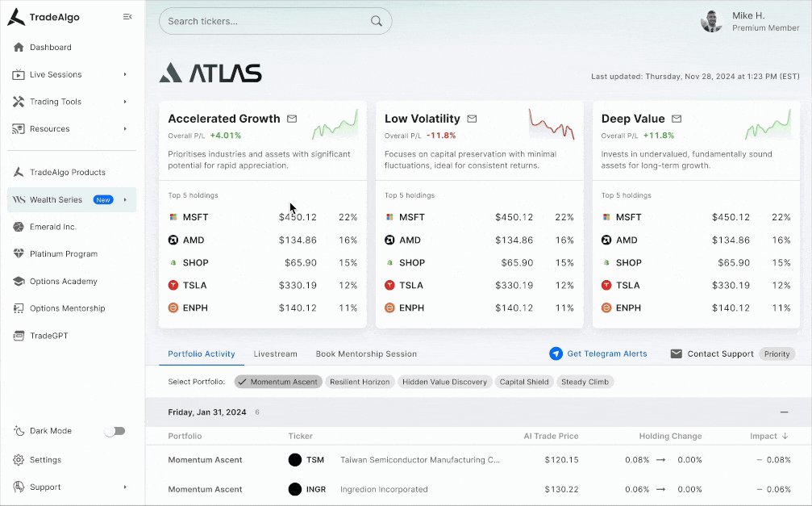Click the Settings gear icon
812x506 pixels.
click(19, 460)
